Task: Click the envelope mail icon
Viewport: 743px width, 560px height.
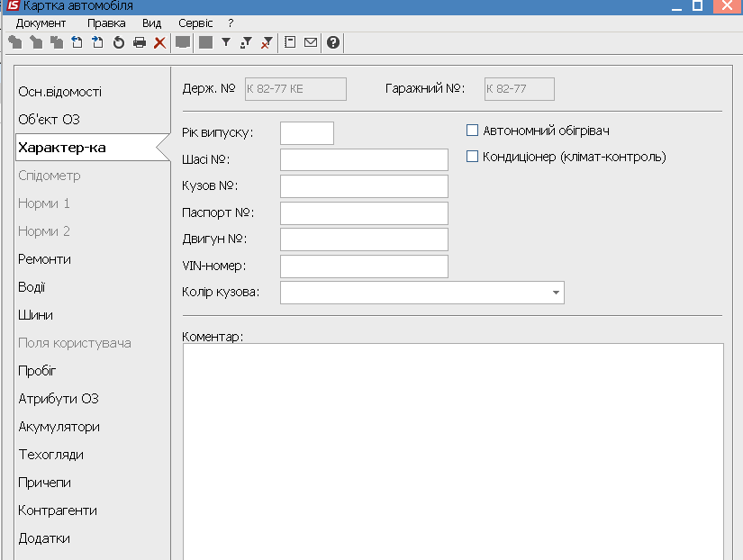Action: coord(311,42)
